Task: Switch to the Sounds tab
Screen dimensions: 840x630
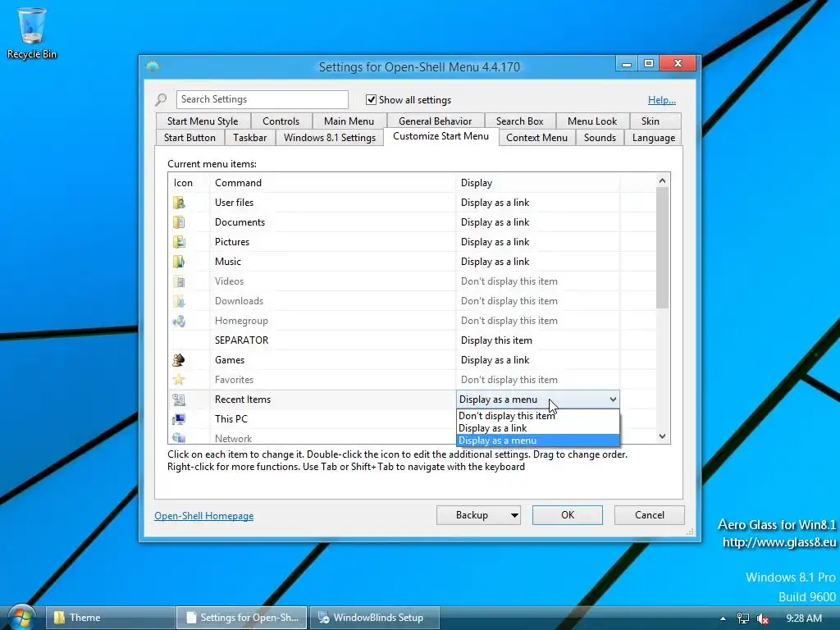Action: click(x=600, y=138)
